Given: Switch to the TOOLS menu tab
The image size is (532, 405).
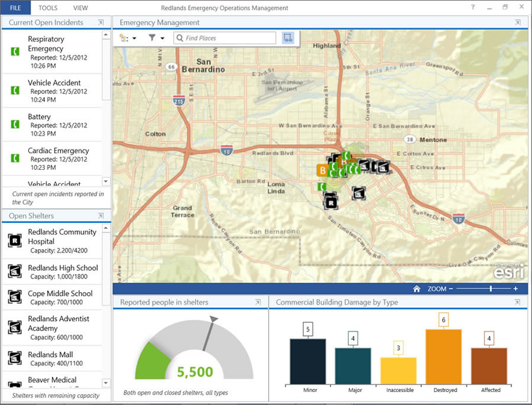Looking at the screenshot, I should 47,8.
